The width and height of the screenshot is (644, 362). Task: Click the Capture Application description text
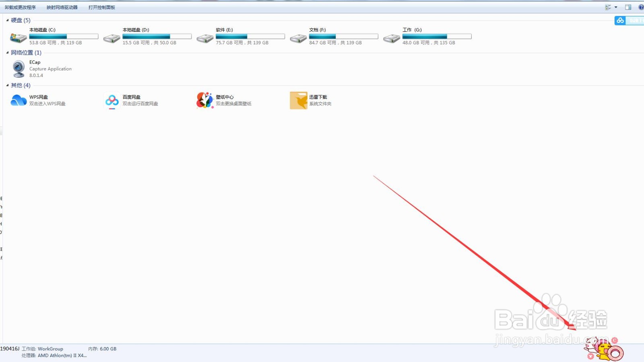click(50, 69)
